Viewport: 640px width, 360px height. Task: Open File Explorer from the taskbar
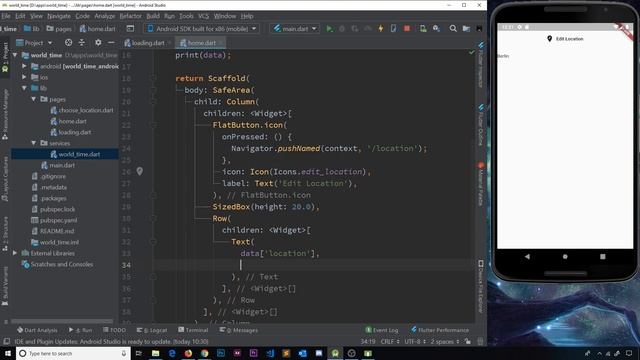tap(156, 353)
